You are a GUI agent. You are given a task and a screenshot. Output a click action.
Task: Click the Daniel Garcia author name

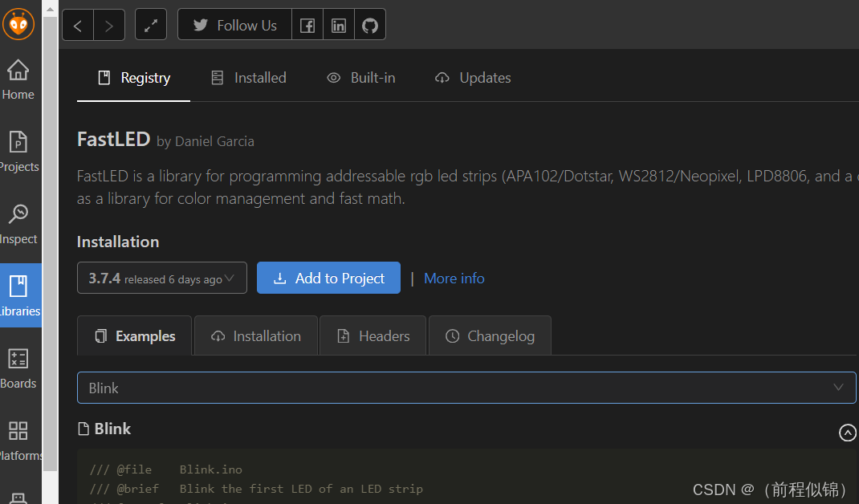coord(214,141)
